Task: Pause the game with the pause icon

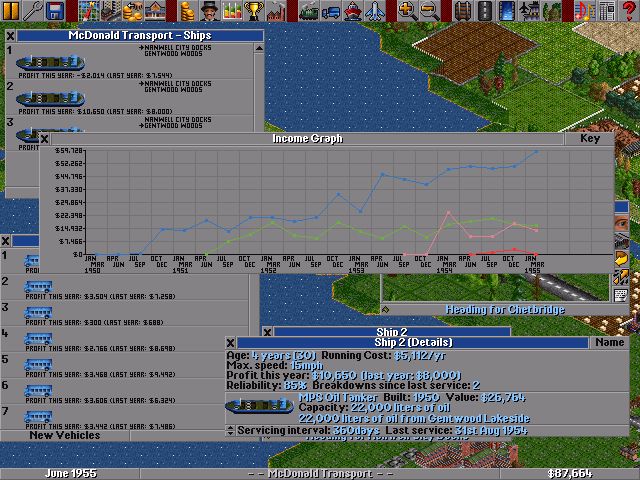Action: pyautogui.click(x=11, y=11)
